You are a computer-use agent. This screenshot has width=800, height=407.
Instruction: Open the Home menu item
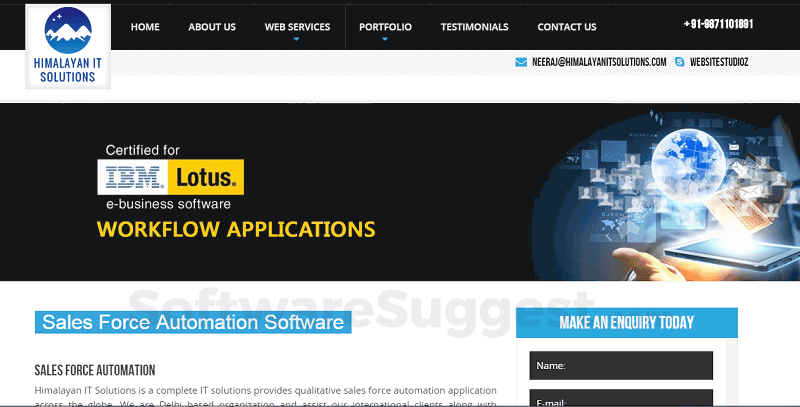point(145,27)
